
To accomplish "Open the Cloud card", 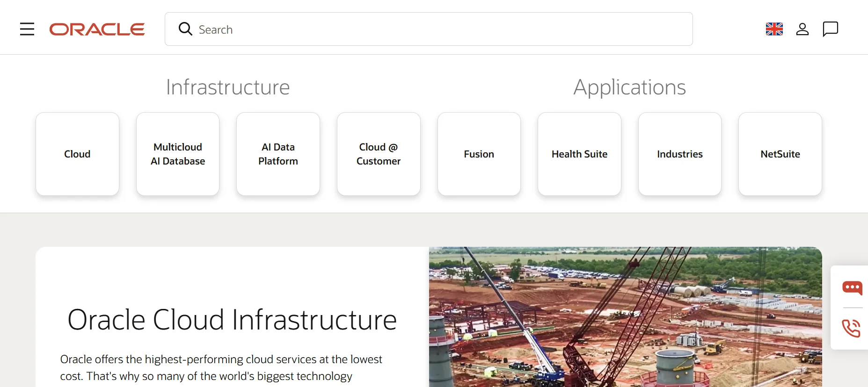I will (77, 154).
